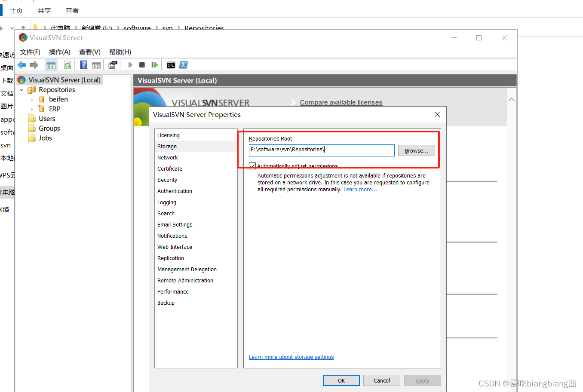The width and height of the screenshot is (583, 392).
Task: Open the Management Delegation properties page
Action: pyautogui.click(x=196, y=269)
